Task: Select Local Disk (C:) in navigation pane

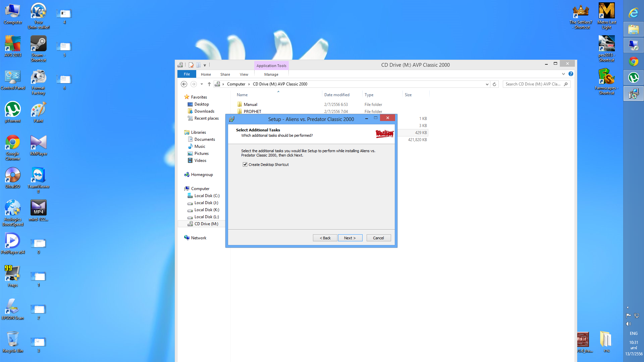Action: click(207, 196)
